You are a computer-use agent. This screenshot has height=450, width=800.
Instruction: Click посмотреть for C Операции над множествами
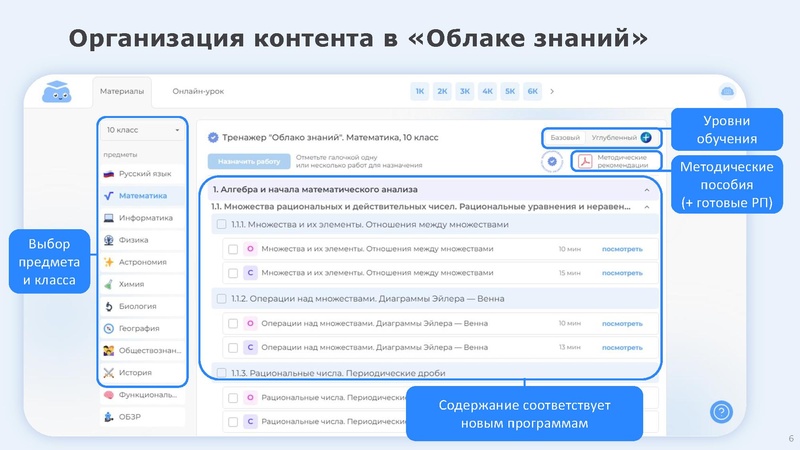point(622,347)
